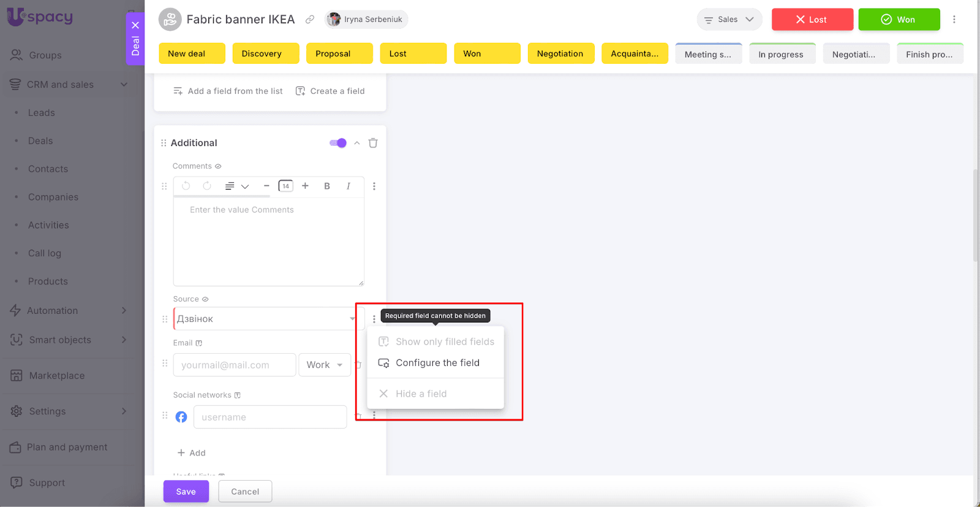
Task: Click Create a field link
Action: click(x=331, y=91)
